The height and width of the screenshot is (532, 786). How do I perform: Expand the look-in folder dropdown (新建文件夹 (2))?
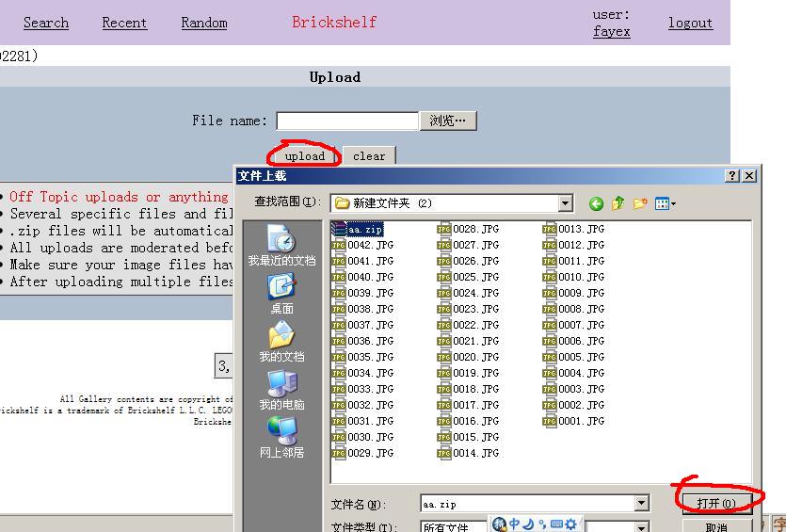point(566,203)
